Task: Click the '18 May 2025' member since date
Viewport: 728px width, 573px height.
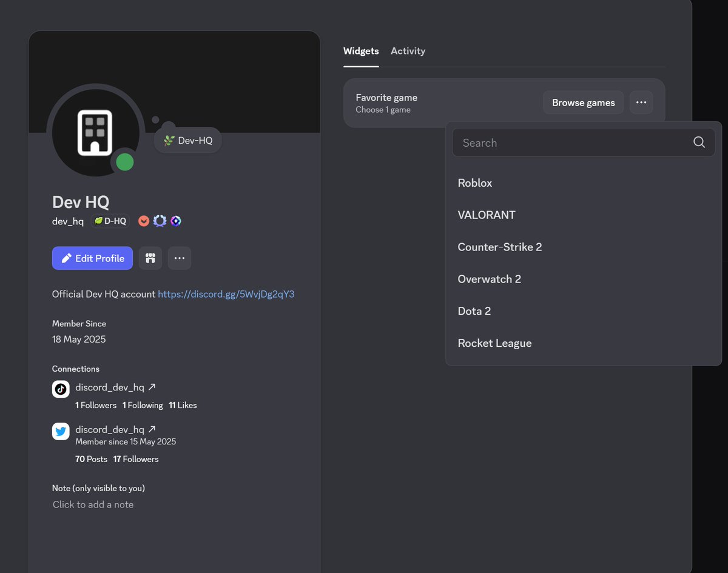Action: pyautogui.click(x=79, y=340)
